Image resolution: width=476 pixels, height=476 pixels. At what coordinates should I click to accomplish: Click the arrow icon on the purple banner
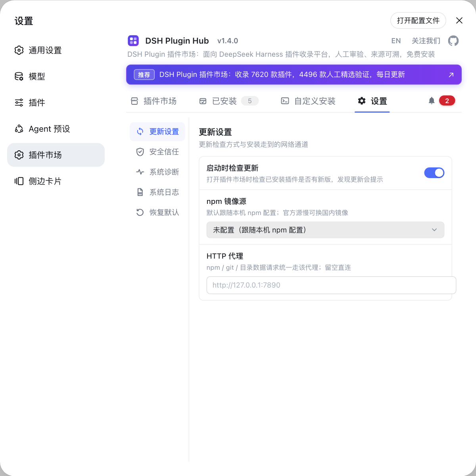(451, 75)
